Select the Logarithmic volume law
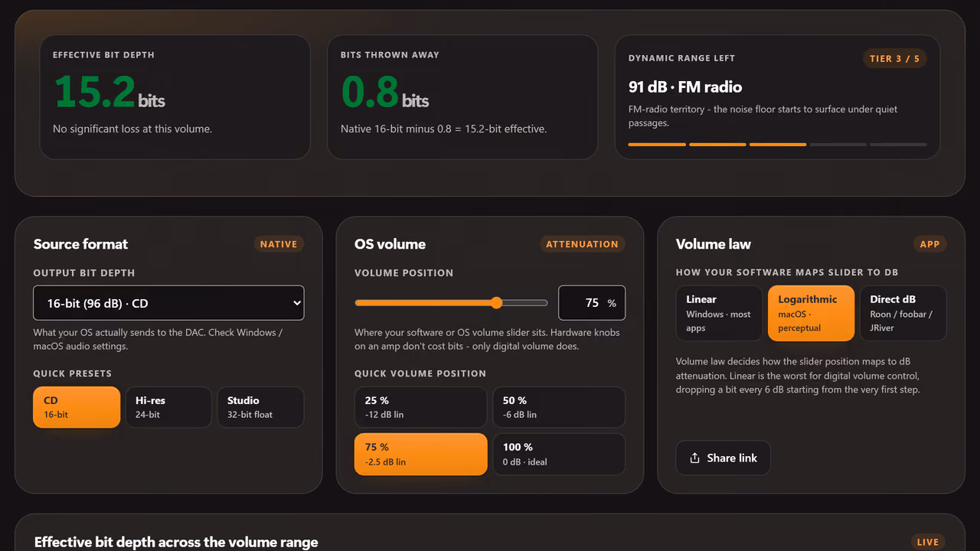980x551 pixels. (x=811, y=313)
